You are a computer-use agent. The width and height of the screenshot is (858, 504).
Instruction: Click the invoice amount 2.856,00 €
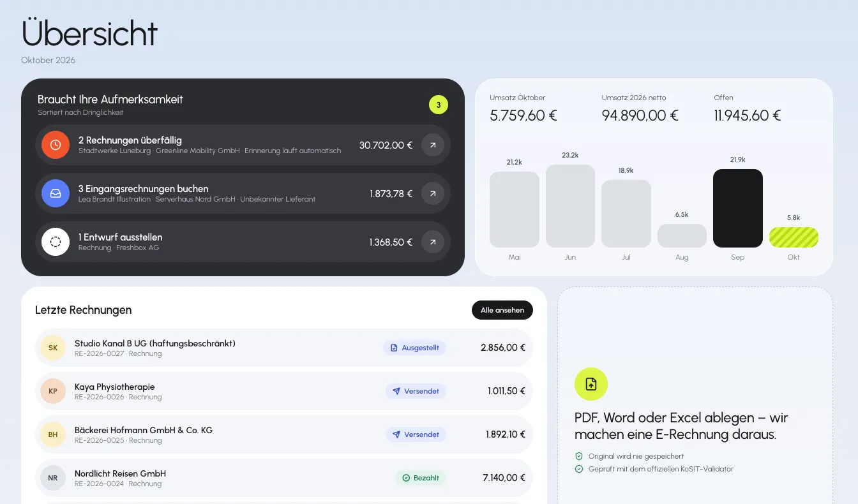[x=503, y=348]
